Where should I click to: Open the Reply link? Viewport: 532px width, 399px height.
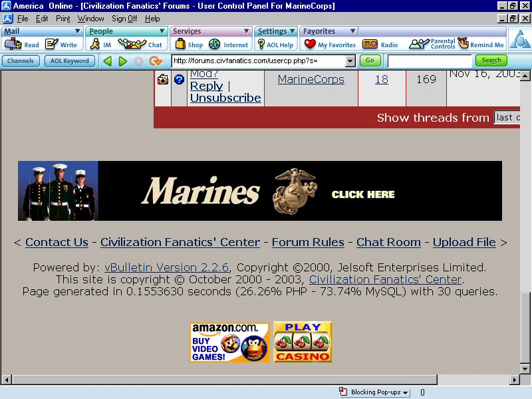(206, 86)
